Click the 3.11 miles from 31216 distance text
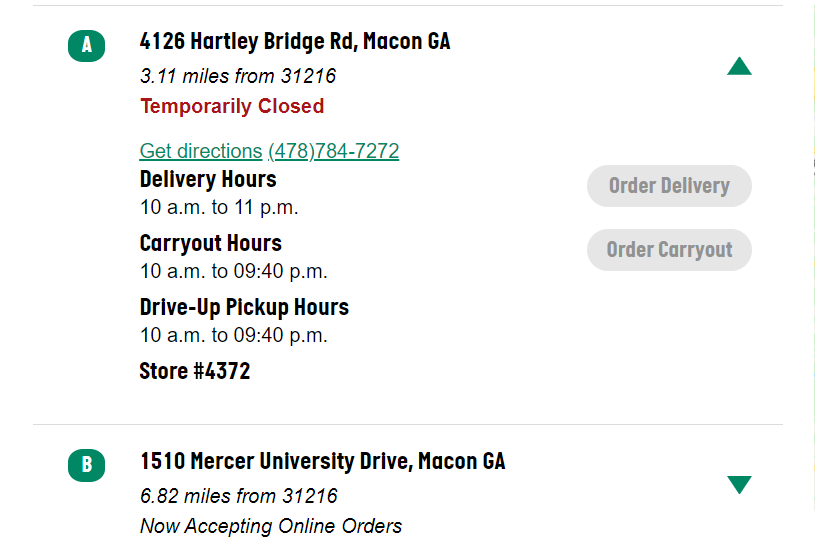The height and width of the screenshot is (557, 815). pos(238,76)
